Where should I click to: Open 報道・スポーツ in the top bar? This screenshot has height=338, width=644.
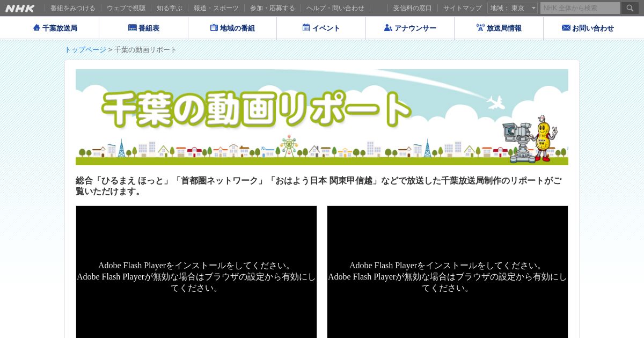click(216, 8)
